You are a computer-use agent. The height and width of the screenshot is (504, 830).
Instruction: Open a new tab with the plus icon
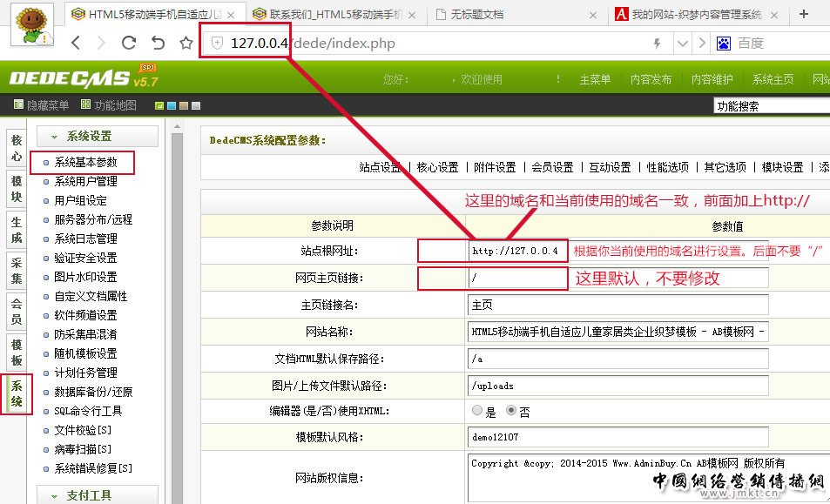(x=804, y=14)
